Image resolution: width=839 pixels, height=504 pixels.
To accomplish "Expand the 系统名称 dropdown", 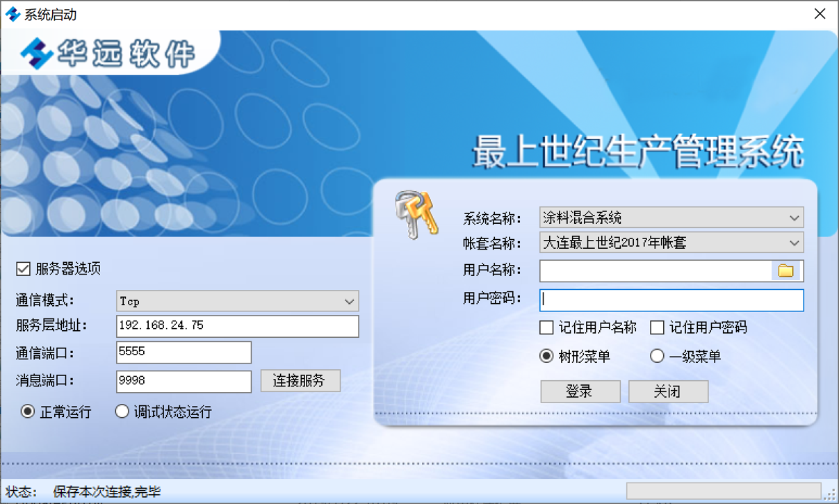I will pos(794,218).
